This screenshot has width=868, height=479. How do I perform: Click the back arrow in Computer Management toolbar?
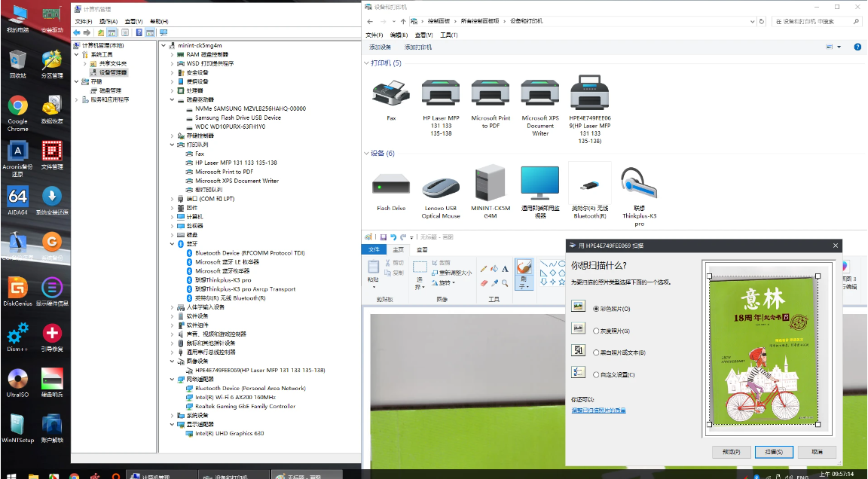pyautogui.click(x=77, y=32)
